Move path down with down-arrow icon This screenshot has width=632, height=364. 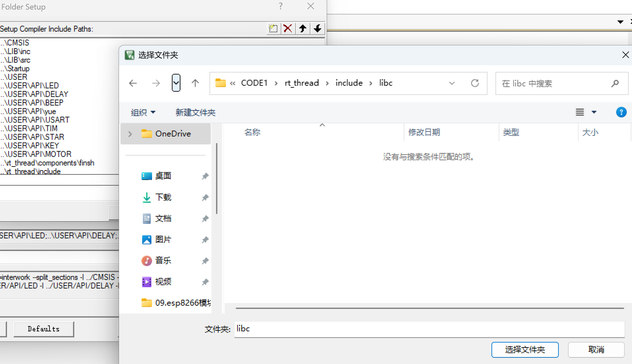pos(317,29)
